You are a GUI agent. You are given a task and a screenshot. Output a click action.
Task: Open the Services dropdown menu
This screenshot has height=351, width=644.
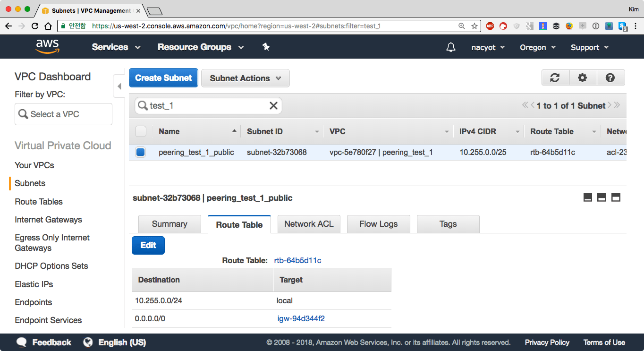click(x=116, y=47)
